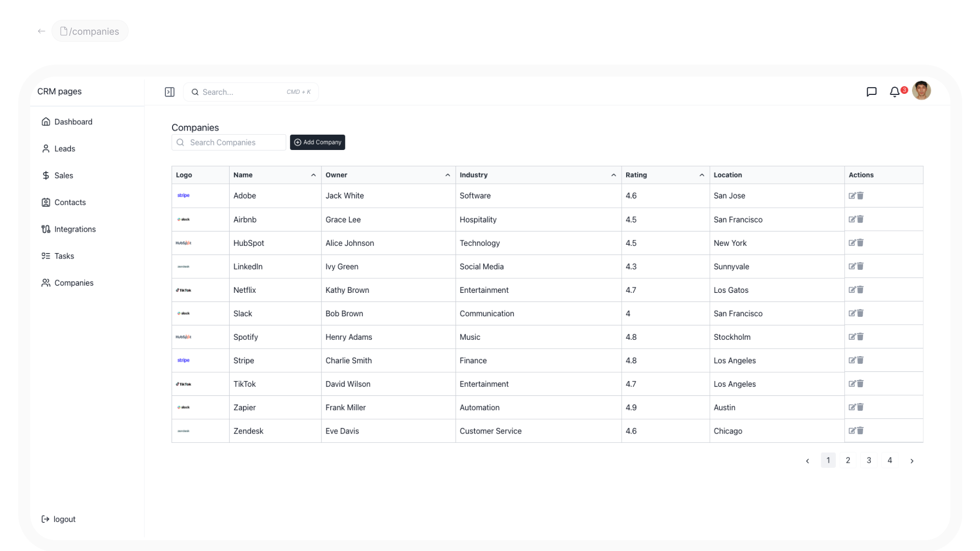Edit the Airbnb company entry
This screenshot has width=980, height=551.
tap(852, 219)
